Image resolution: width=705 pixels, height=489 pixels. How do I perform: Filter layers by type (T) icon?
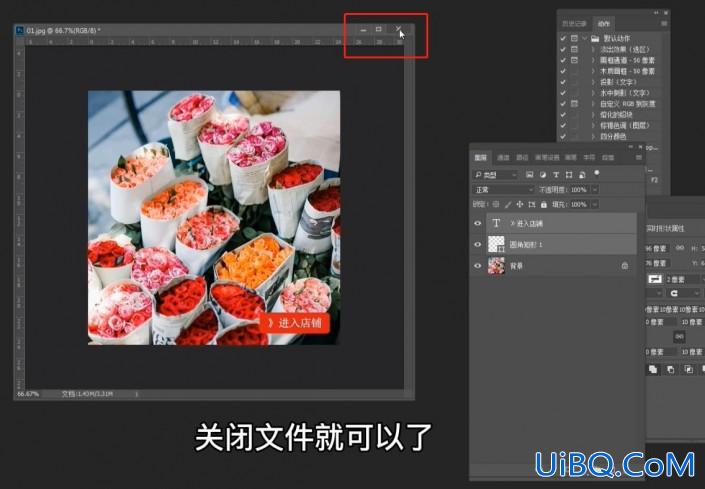click(556, 174)
